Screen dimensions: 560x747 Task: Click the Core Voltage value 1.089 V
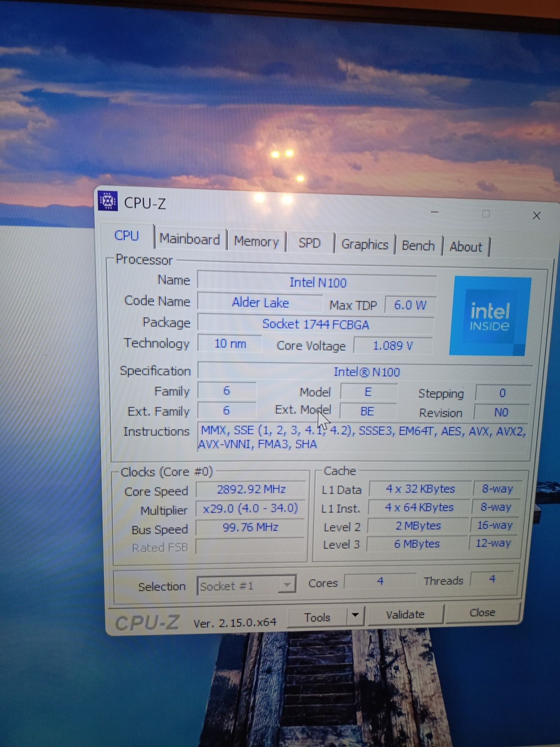tap(393, 346)
